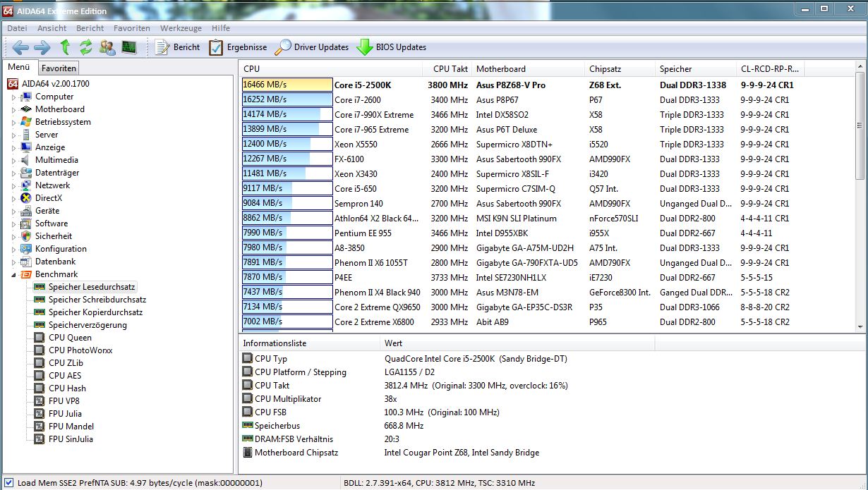The width and height of the screenshot is (868, 490).
Task: Select the DirectX icon in the tree
Action: pyautogui.click(x=26, y=198)
